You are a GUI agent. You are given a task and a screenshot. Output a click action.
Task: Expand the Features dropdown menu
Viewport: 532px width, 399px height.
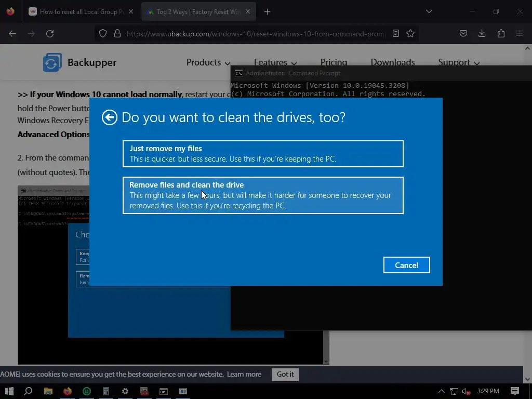tap(275, 62)
